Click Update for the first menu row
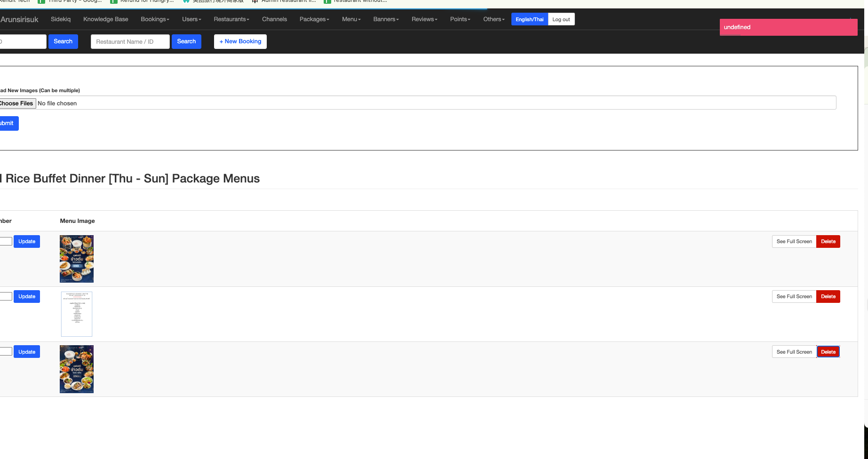868x459 pixels. 27,242
